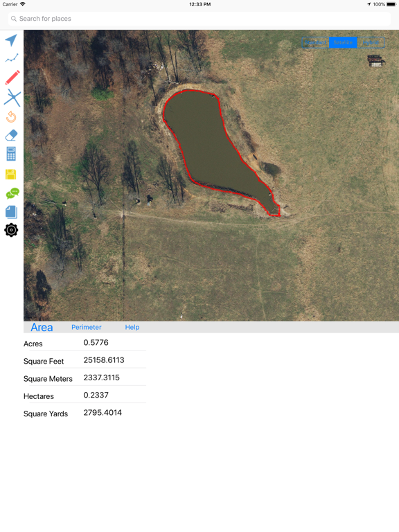This screenshot has height=532, width=399.
Task: Select the Square Feet value 25158.6113
Action: tap(104, 360)
